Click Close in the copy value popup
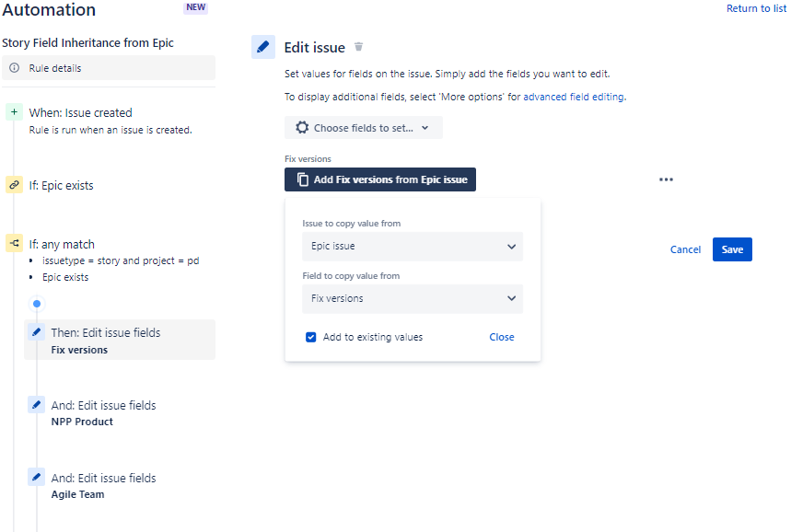The image size is (791, 532). coord(502,337)
